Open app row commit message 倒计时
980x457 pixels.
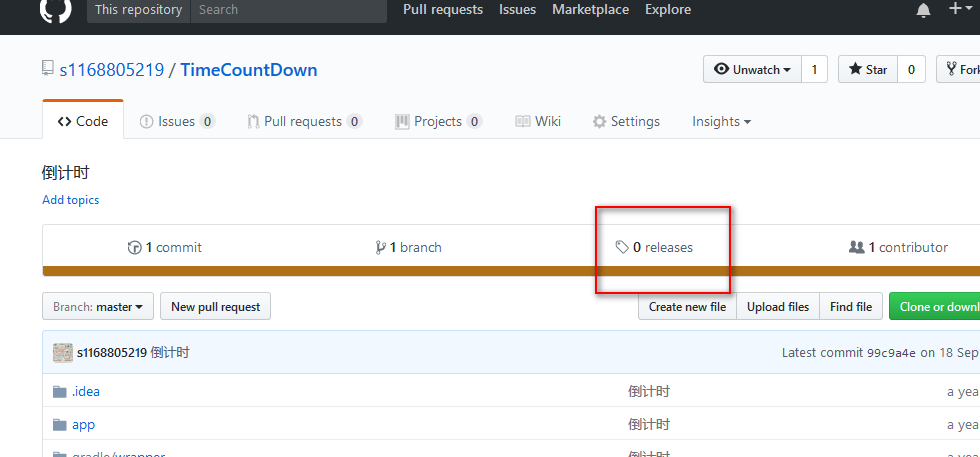[x=649, y=425]
